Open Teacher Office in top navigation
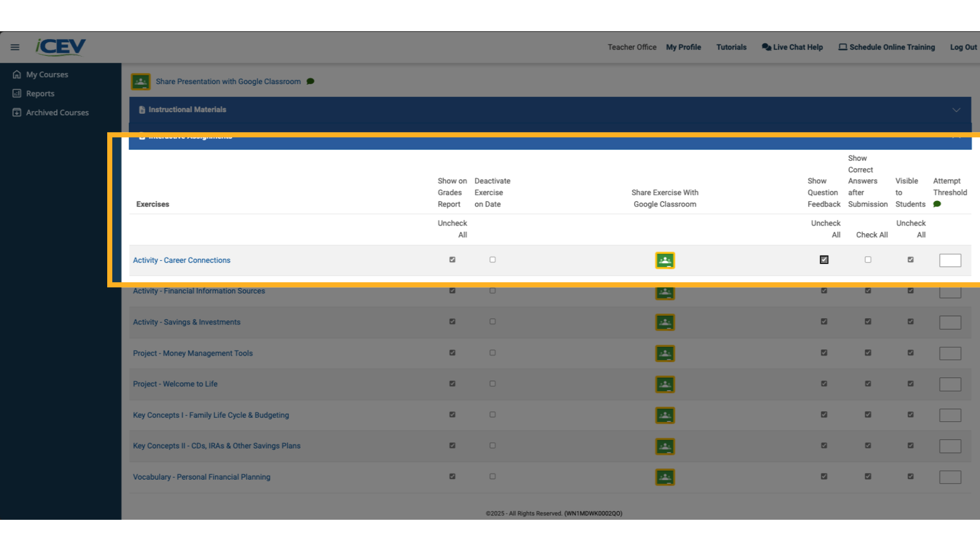 [632, 47]
